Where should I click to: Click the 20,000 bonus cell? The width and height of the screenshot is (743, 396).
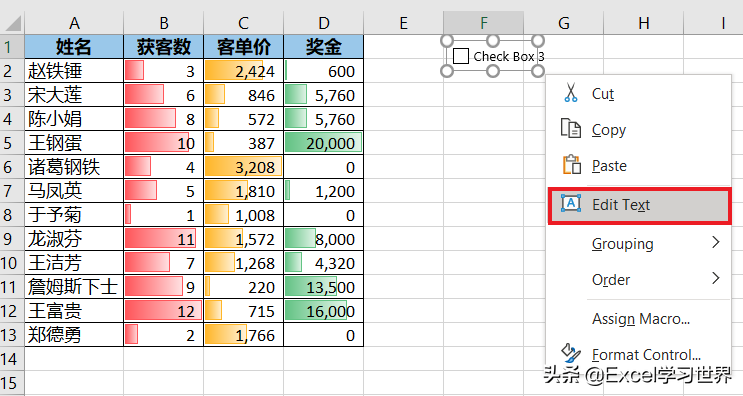point(324,143)
